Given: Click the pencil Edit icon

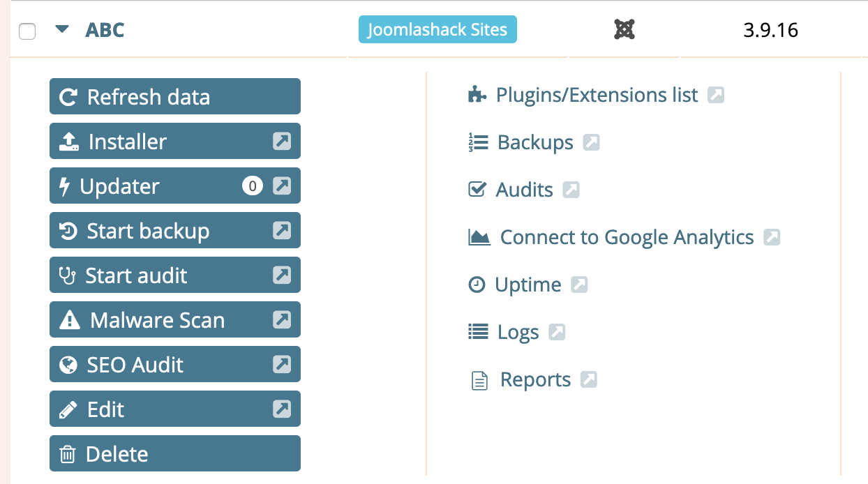Looking at the screenshot, I should [68, 409].
